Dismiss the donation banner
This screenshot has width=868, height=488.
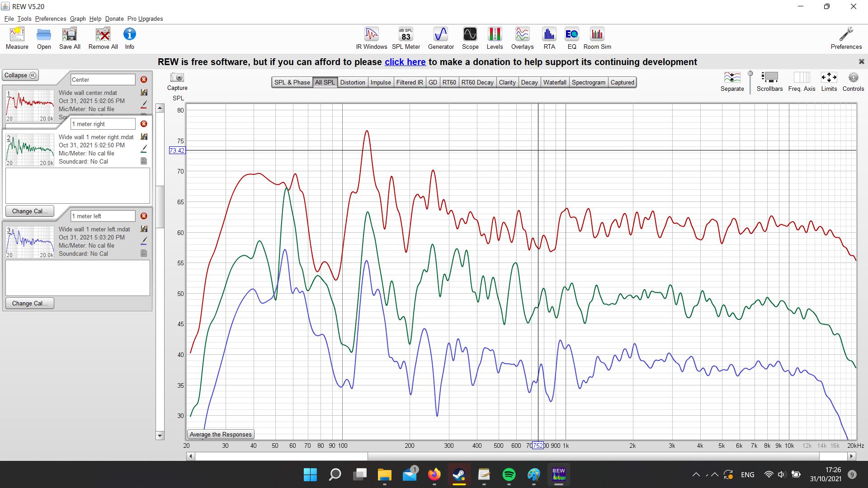pos(861,61)
